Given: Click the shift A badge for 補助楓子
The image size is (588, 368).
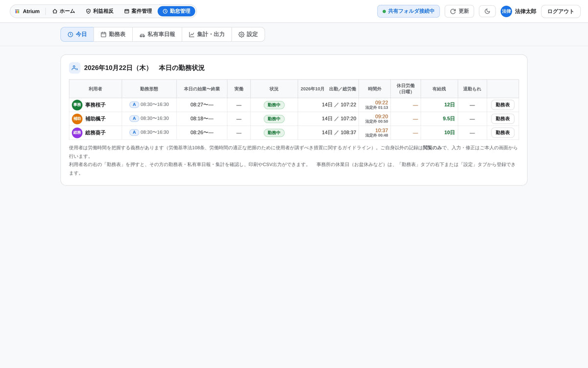Looking at the screenshot, I should pyautogui.click(x=134, y=118).
